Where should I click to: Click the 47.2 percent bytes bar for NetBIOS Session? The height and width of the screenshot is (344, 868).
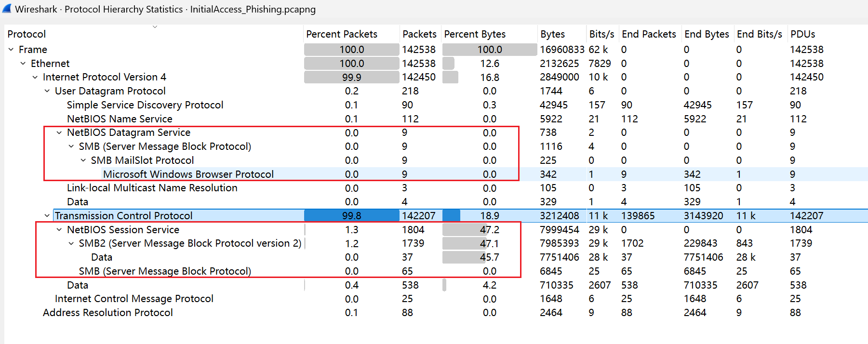489,230
